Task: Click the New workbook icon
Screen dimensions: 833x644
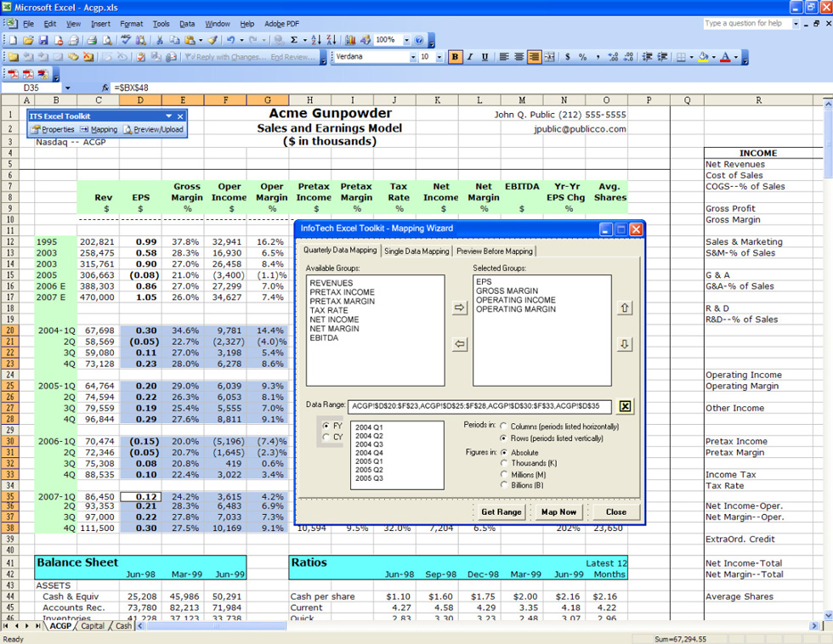Action: tap(13, 40)
